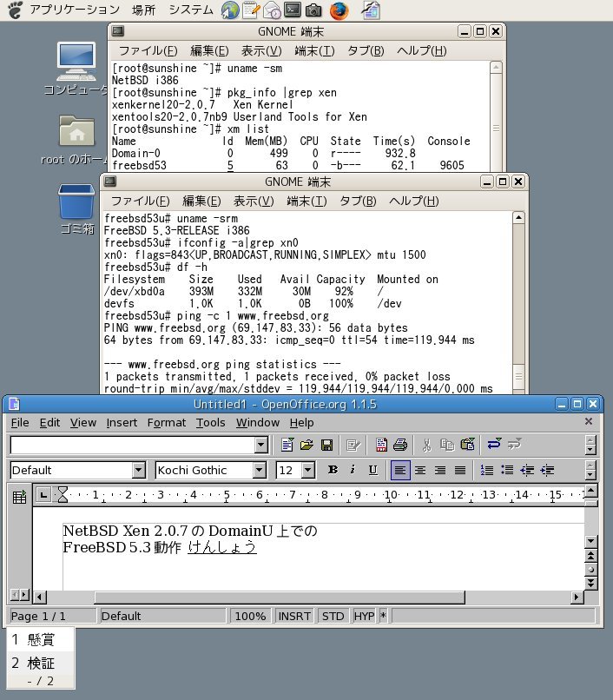Open the Help menu in OpenOffice
This screenshot has height=700, width=613.
pos(302,422)
